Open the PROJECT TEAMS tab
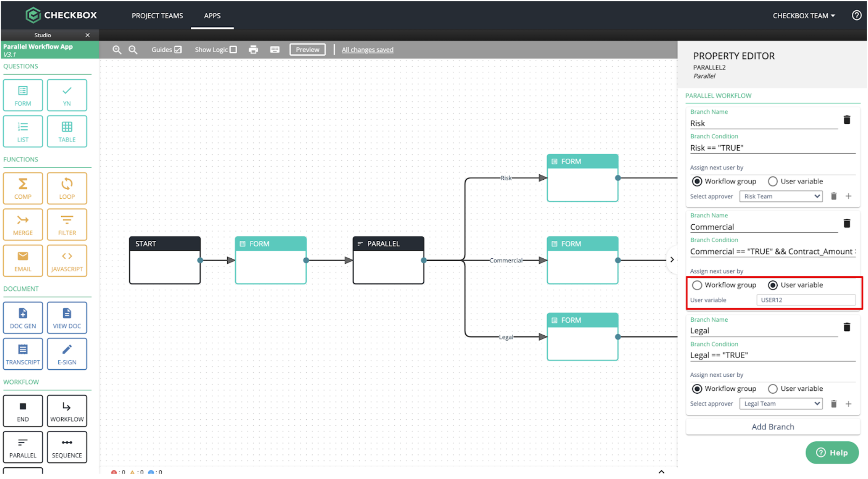868x479 pixels. (x=157, y=16)
